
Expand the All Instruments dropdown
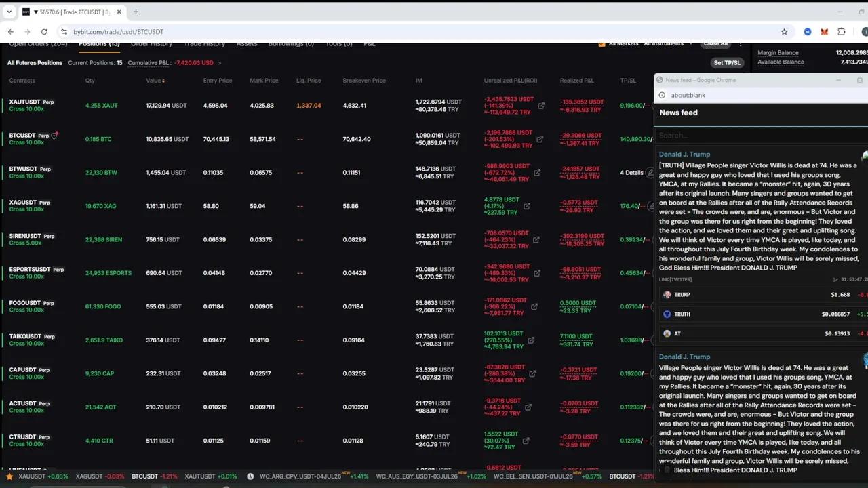point(668,44)
